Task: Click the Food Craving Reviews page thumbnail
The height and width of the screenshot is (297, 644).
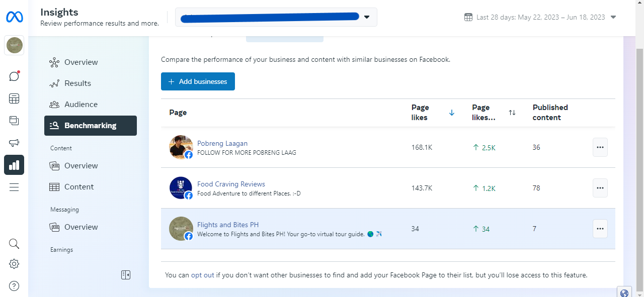Action: coord(181,188)
